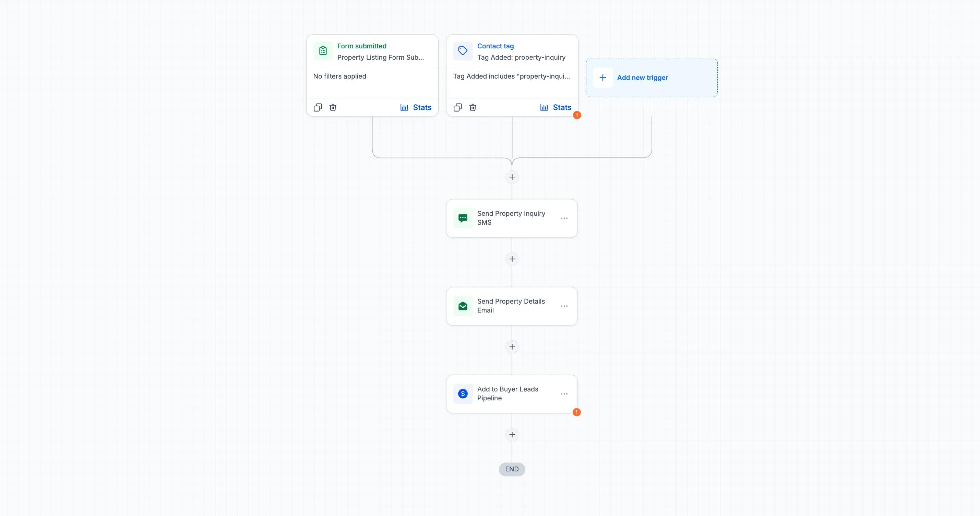980x516 pixels.
Task: Click the plus icon in Add new trigger
Action: [603, 78]
